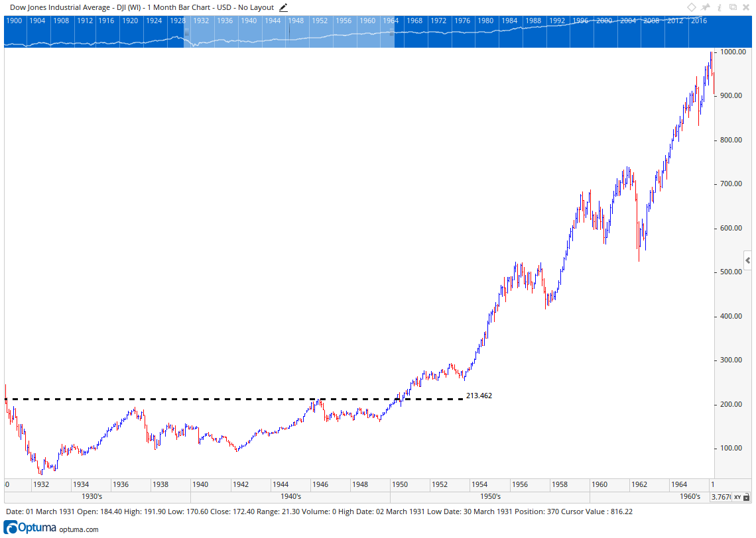Click the diamond icon in top-right corner
The width and height of the screenshot is (756, 538).
692,7
